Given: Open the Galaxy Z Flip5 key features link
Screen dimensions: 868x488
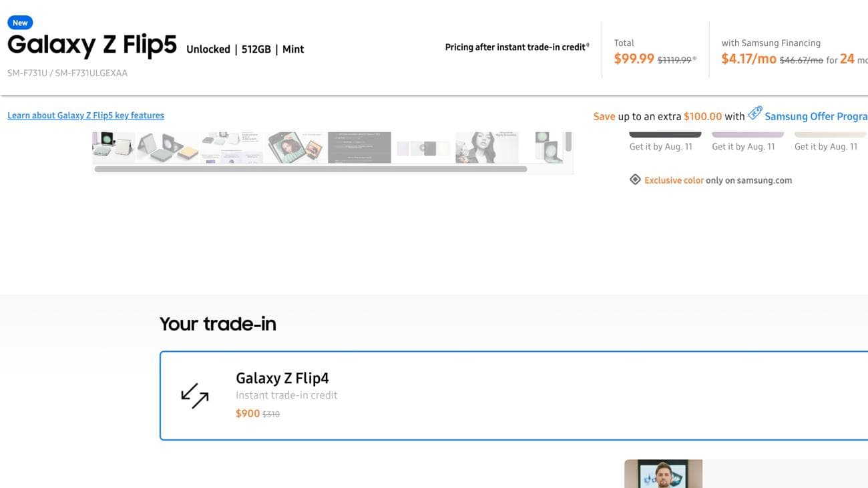Looking at the screenshot, I should click(85, 115).
